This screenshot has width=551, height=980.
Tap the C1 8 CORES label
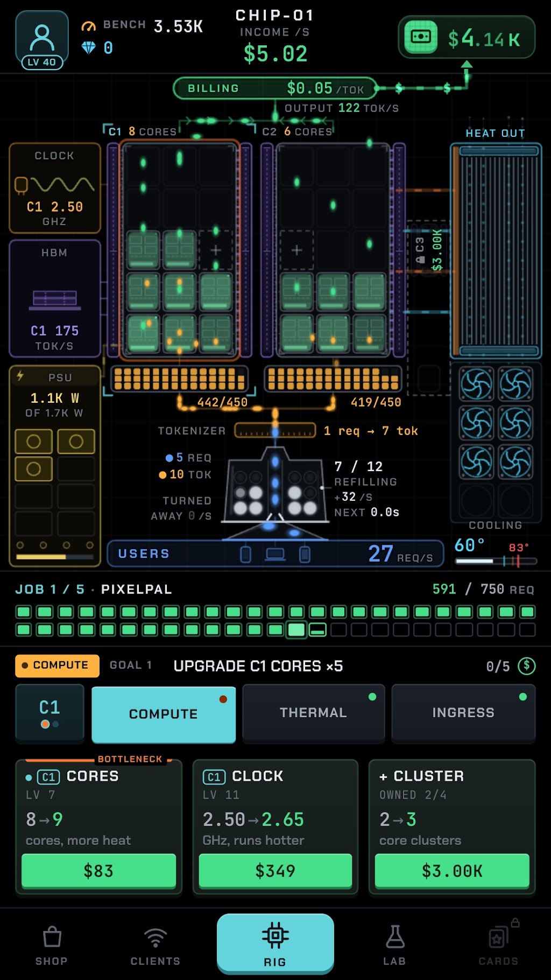[x=142, y=131]
